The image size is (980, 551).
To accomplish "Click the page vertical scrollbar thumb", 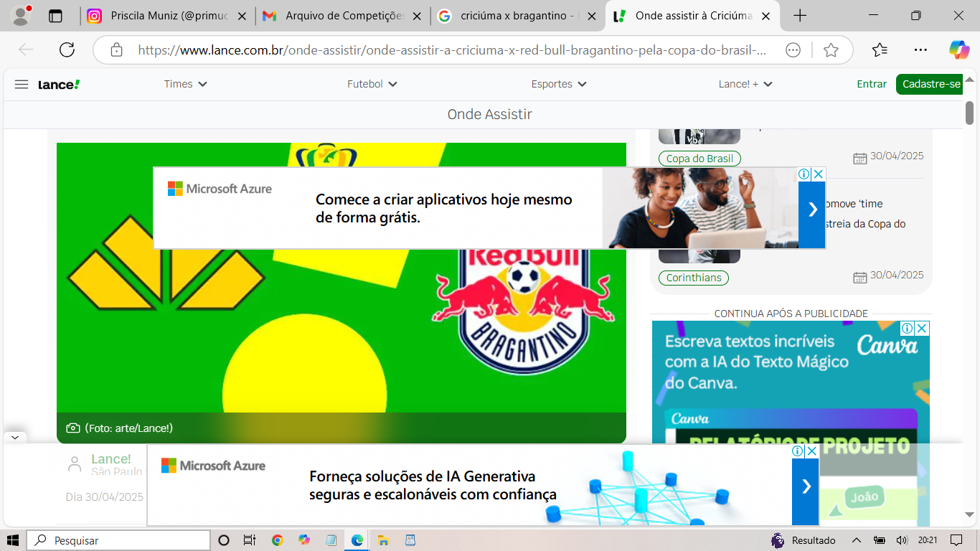I will click(x=969, y=113).
